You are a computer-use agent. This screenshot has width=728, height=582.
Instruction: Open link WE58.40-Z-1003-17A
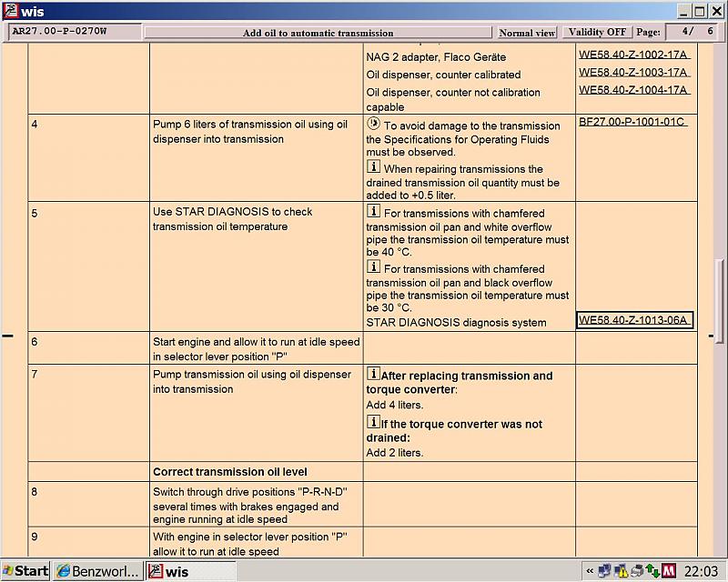point(634,72)
